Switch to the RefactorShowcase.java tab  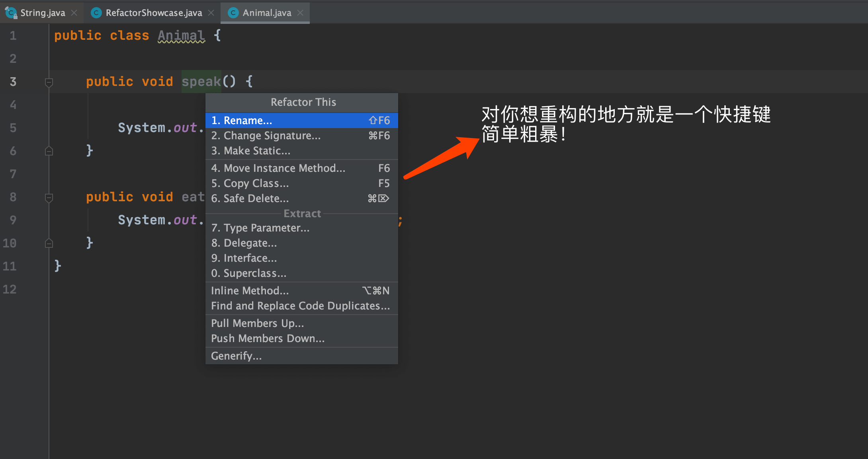(x=154, y=13)
